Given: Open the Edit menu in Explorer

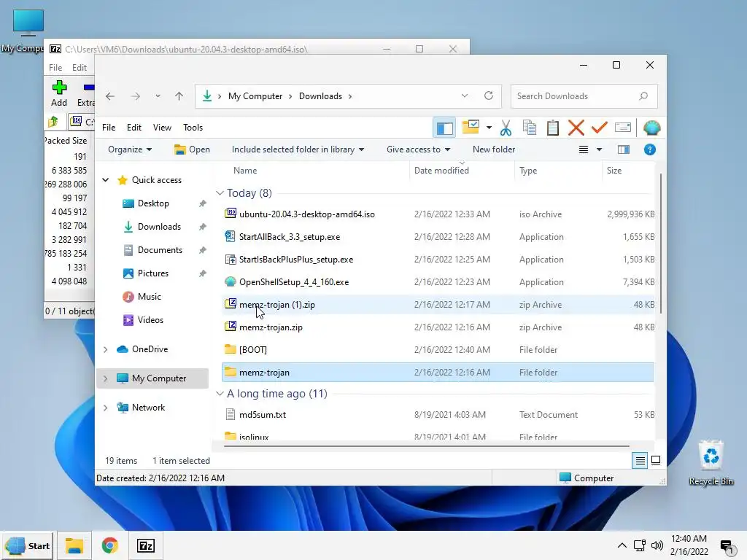Looking at the screenshot, I should 134,127.
